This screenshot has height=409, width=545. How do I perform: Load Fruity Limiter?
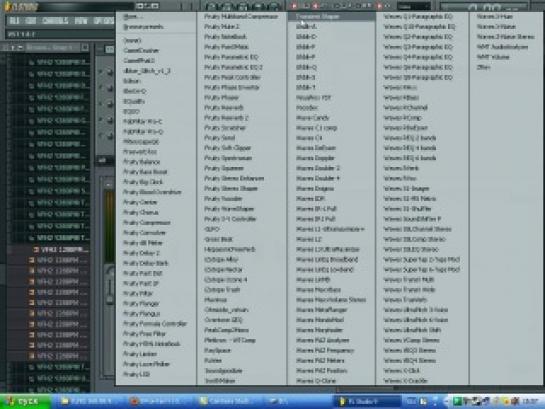point(140,354)
